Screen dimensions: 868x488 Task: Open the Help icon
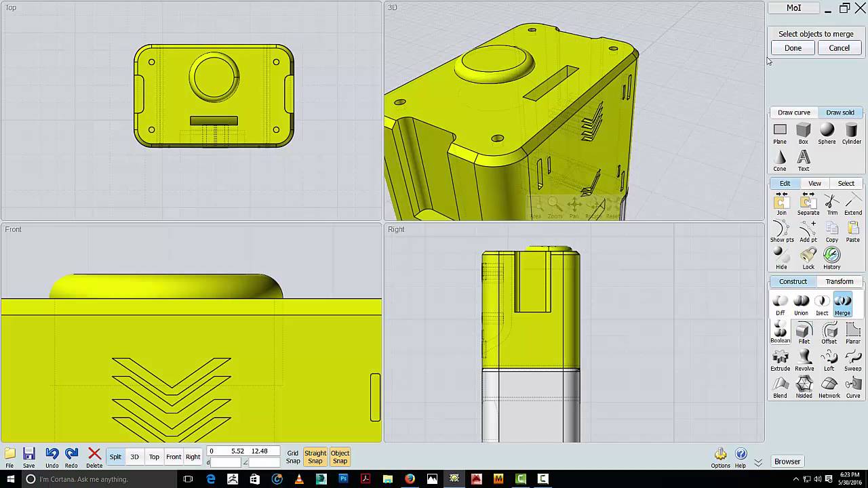click(741, 457)
